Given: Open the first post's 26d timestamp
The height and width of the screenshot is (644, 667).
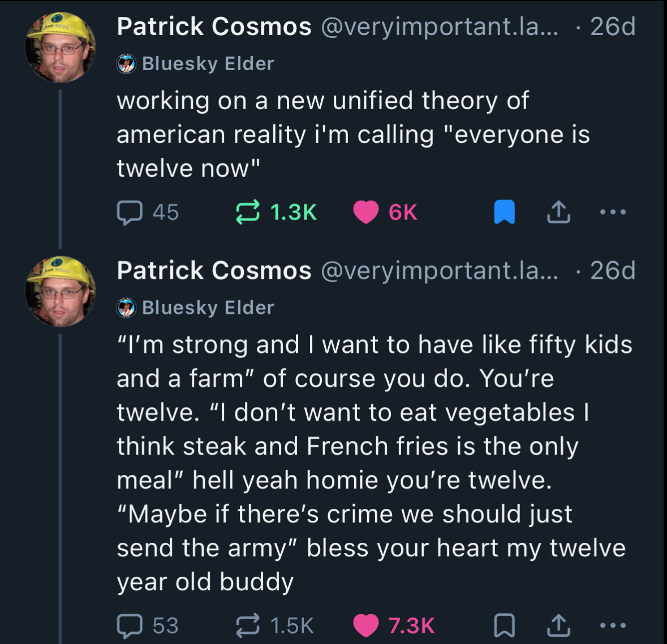Looking at the screenshot, I should click(x=613, y=27).
